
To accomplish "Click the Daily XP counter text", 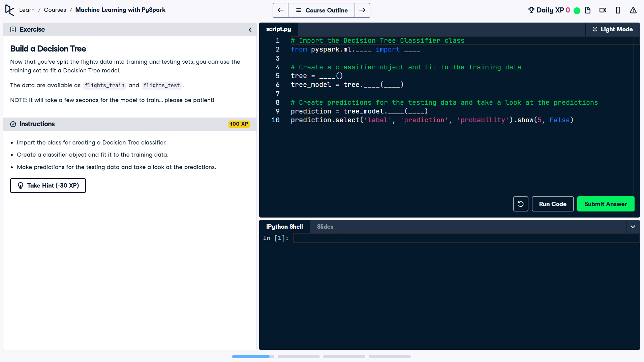I will point(553,10).
